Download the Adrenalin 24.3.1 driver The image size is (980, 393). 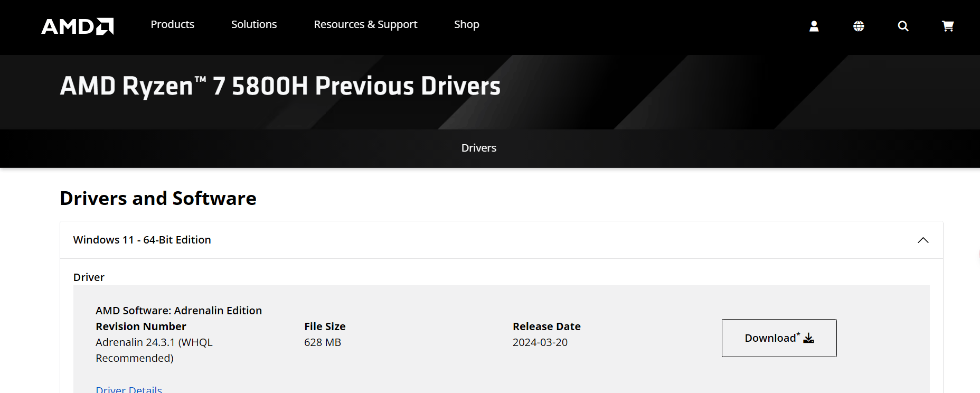pyautogui.click(x=779, y=338)
